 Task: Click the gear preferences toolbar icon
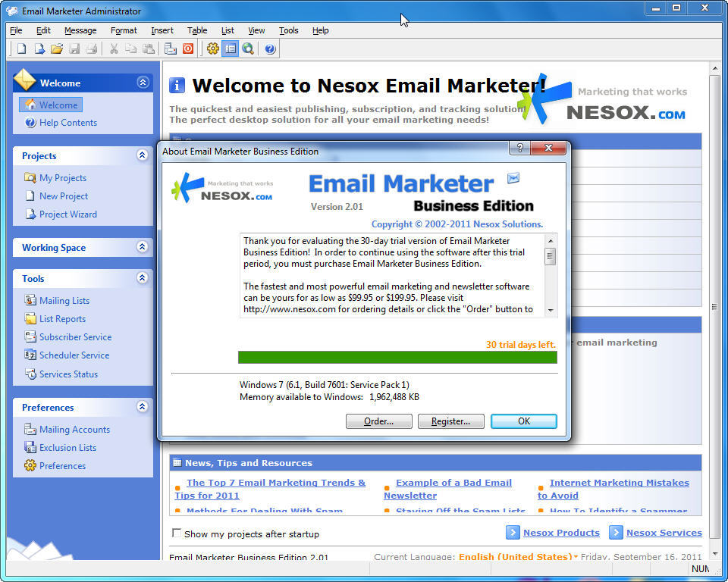[212, 48]
